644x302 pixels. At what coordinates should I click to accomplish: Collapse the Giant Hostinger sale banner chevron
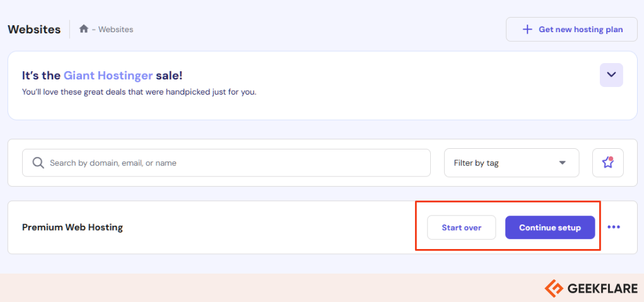point(611,74)
